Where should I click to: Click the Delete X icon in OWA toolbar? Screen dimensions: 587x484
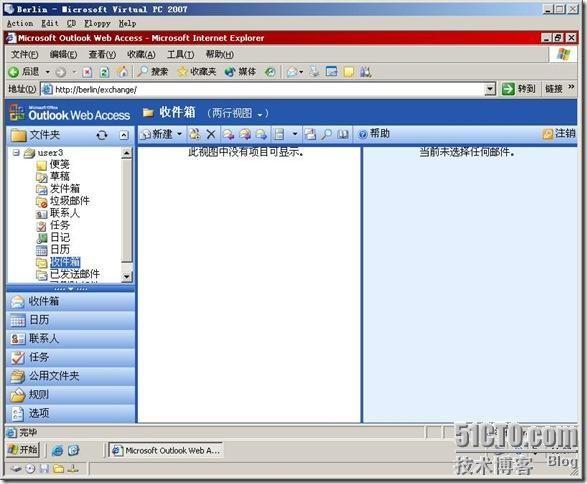(211, 134)
